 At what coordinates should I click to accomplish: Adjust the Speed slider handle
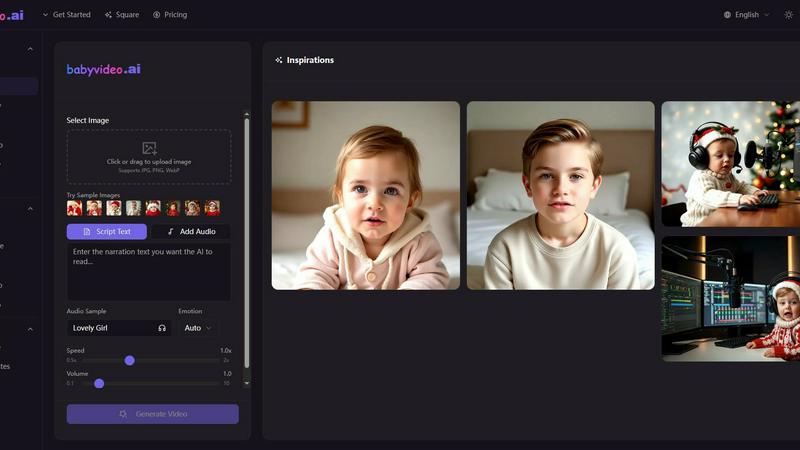coord(130,360)
